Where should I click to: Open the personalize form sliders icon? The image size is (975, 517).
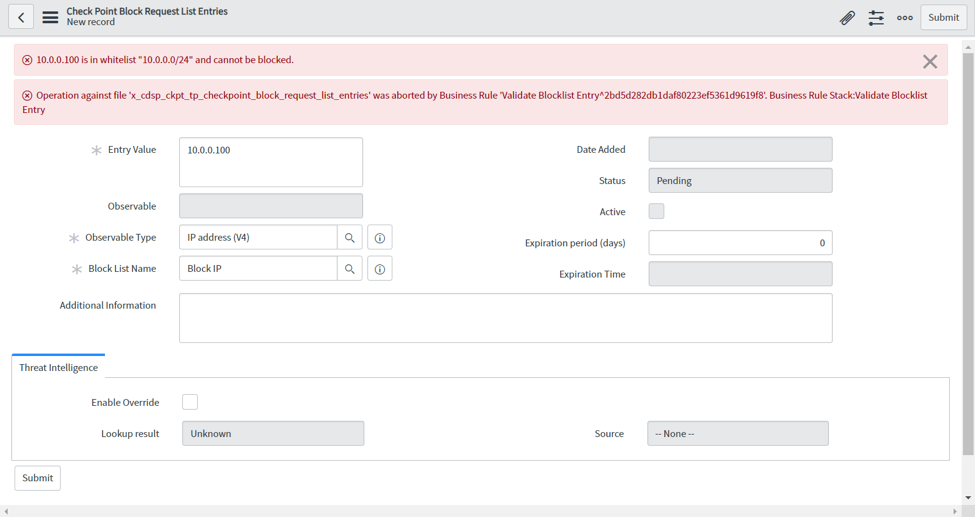pos(876,17)
